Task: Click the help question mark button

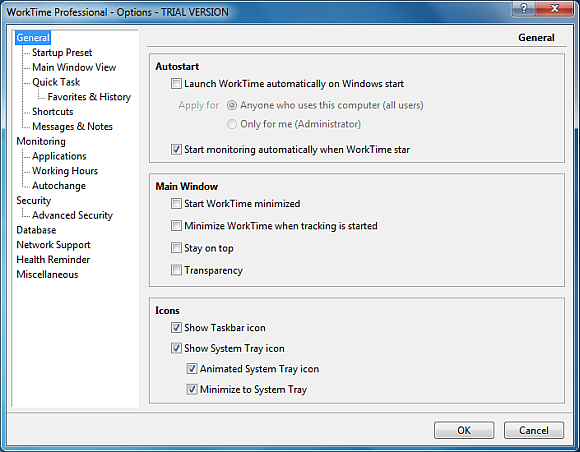Action: pyautogui.click(x=524, y=8)
